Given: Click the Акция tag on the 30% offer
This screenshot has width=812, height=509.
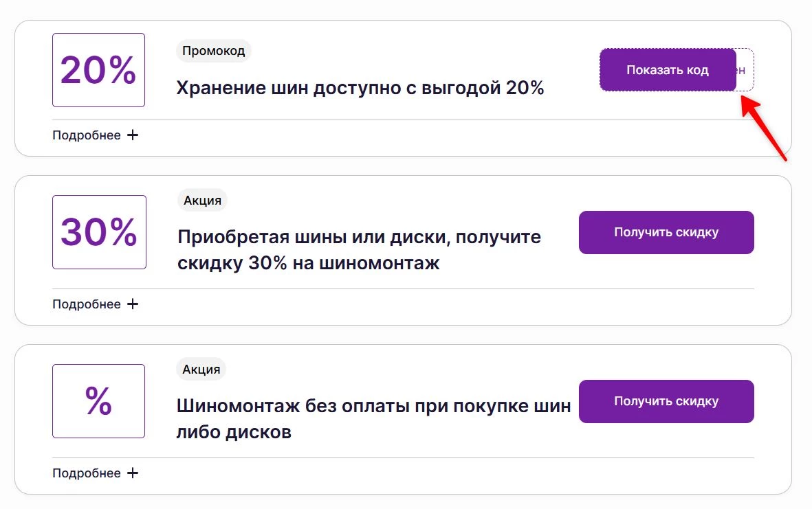Looking at the screenshot, I should click(x=202, y=200).
